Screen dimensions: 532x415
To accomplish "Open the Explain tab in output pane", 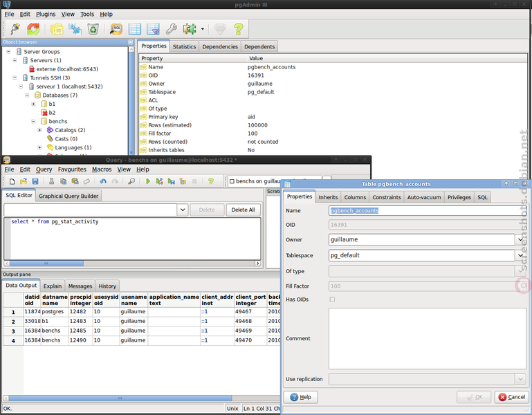I will click(53, 286).
